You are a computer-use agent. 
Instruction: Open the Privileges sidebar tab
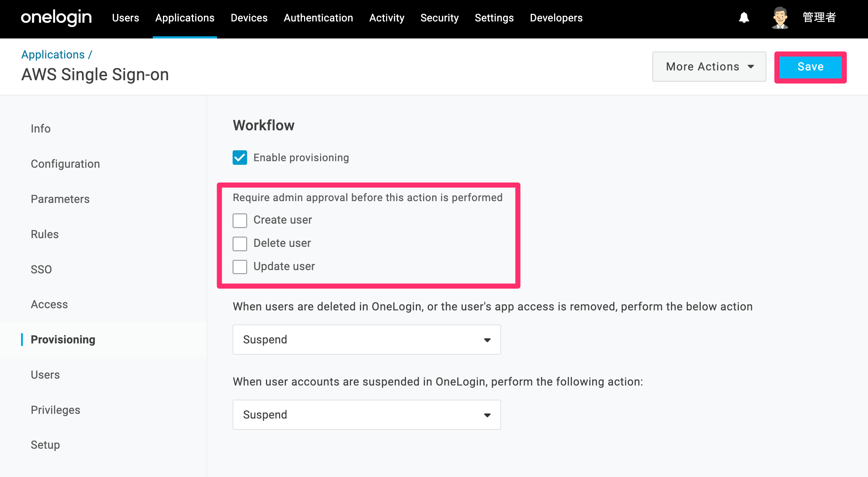pos(56,410)
